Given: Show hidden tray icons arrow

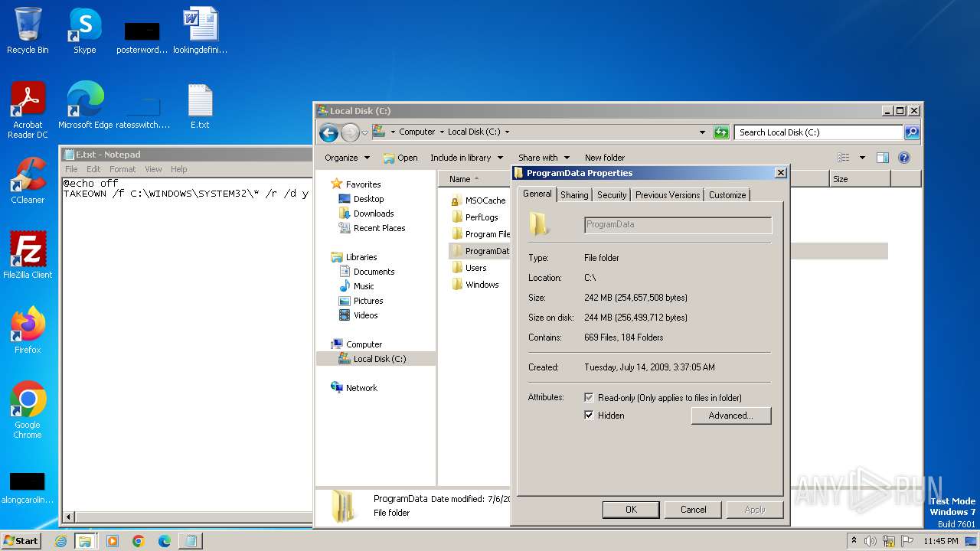Looking at the screenshot, I should tap(854, 541).
